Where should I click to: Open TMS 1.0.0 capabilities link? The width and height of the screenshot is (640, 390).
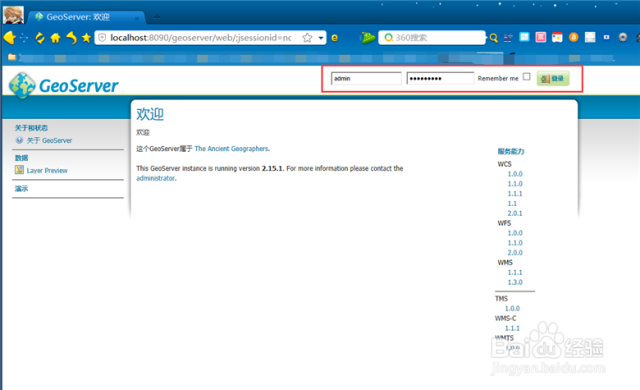pyautogui.click(x=513, y=308)
